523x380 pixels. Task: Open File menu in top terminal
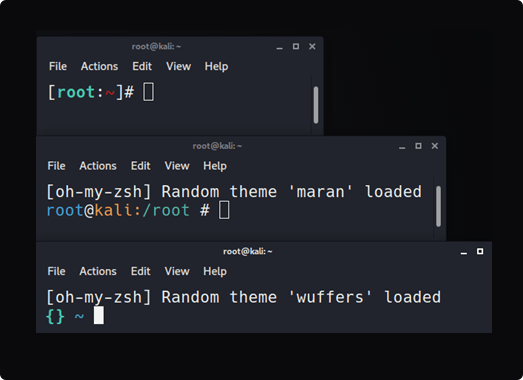pyautogui.click(x=58, y=66)
